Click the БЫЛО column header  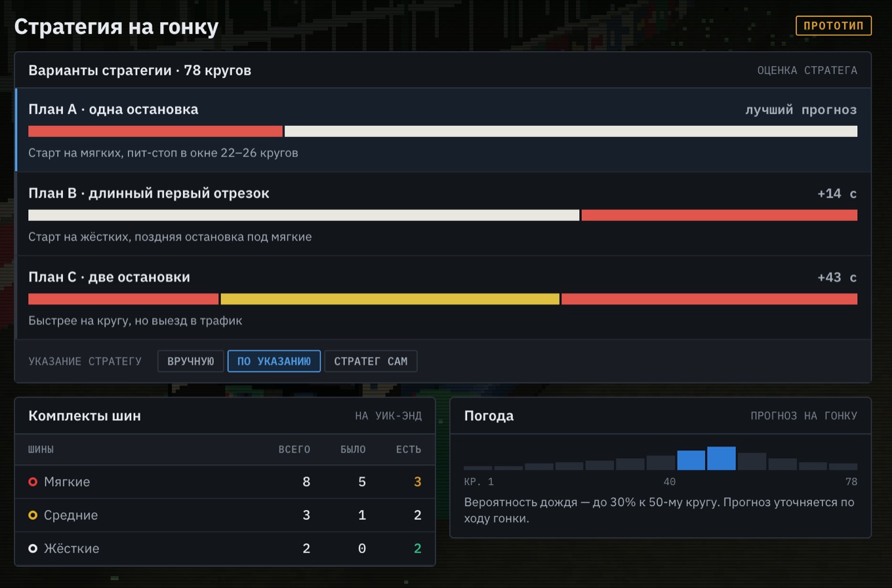[353, 450]
